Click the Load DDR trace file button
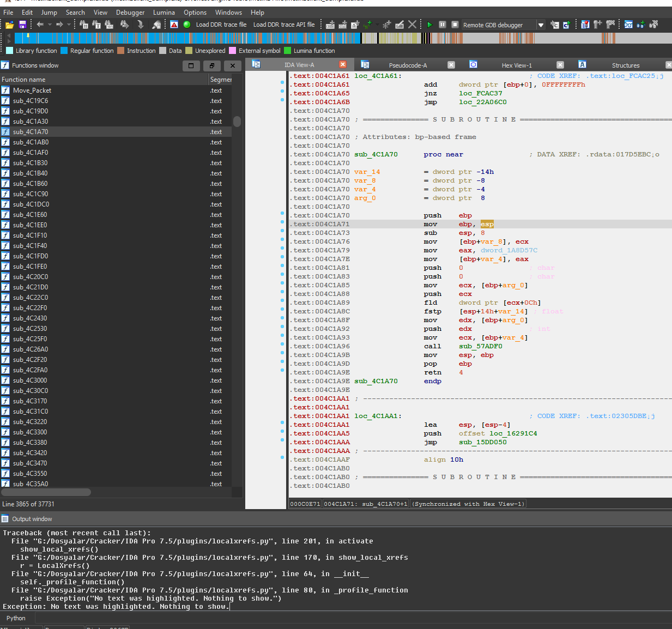 click(x=221, y=25)
